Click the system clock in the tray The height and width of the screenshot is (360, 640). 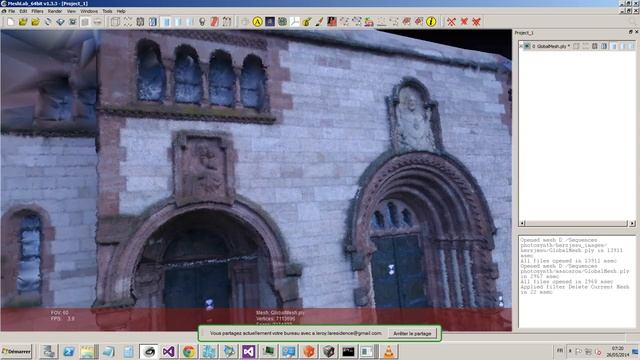618,352
